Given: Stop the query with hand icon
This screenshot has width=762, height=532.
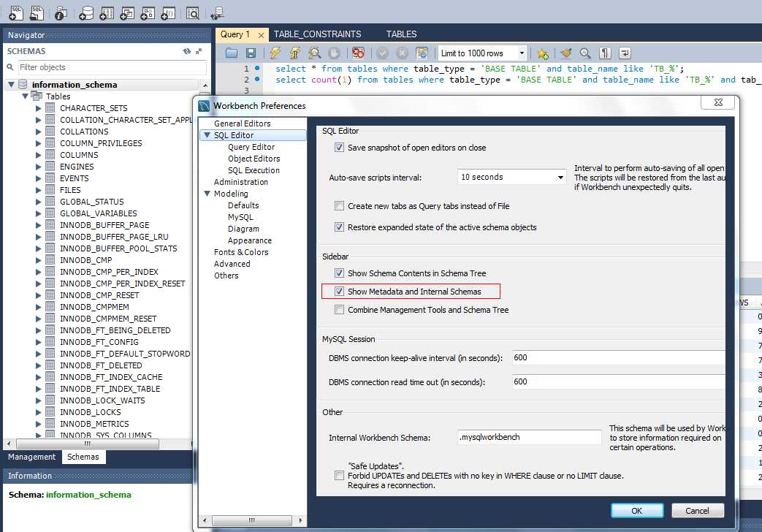Looking at the screenshot, I should point(335,53).
